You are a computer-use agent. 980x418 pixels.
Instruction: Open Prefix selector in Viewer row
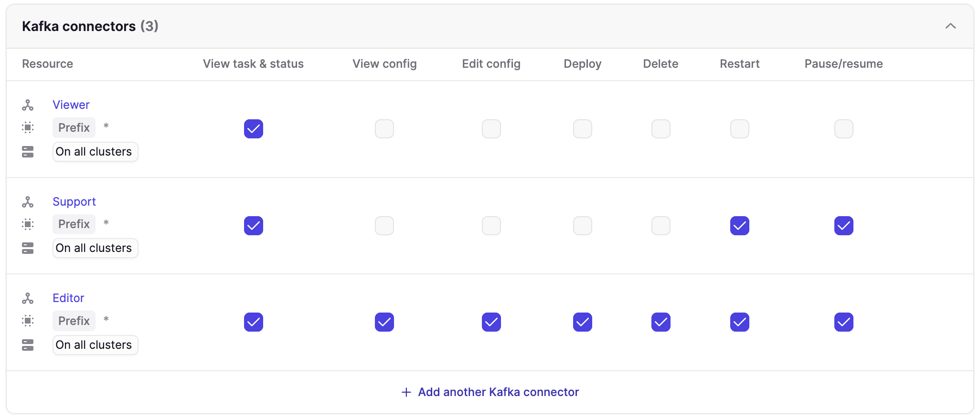pos(74,127)
